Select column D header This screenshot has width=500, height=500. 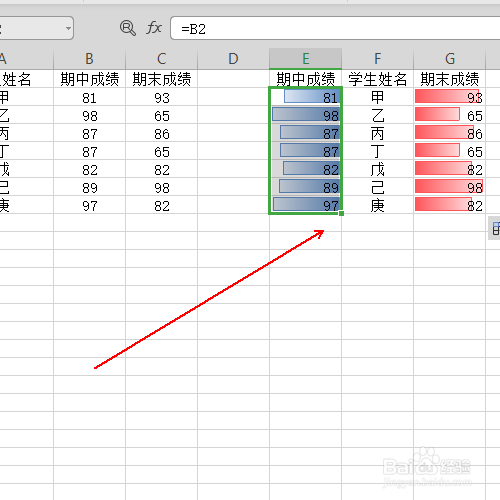coord(233,59)
